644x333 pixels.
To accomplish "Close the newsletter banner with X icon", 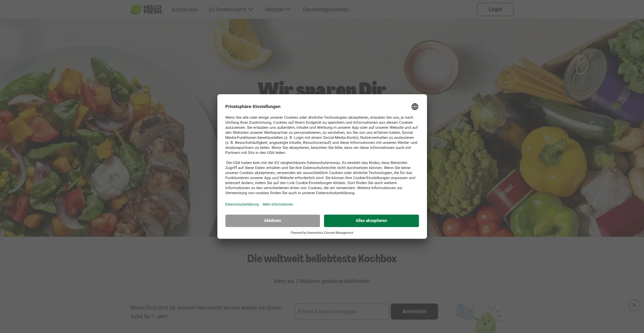I will coord(634,305).
